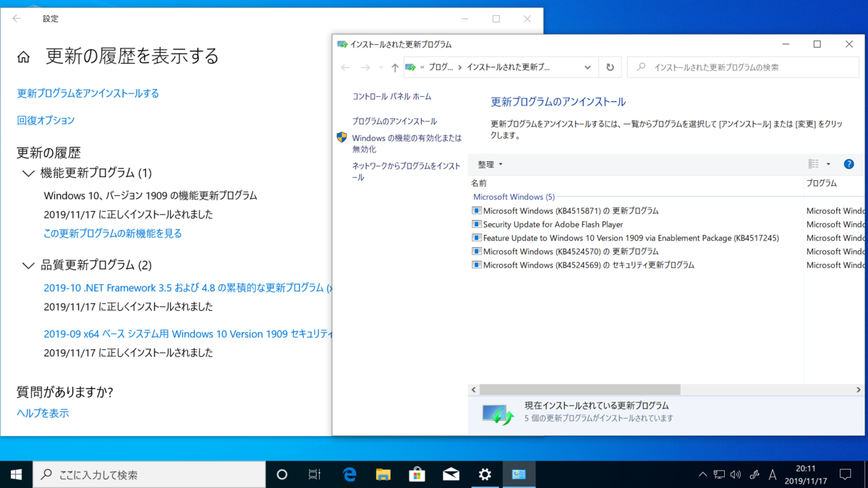The width and height of the screenshot is (868, 488).
Task: Select Security Update for Adobe Flash Player
Action: tap(553, 224)
